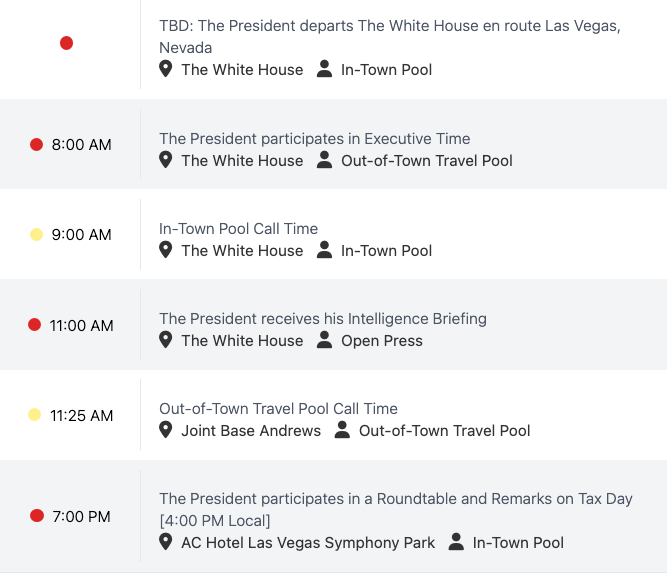The height and width of the screenshot is (576, 667).
Task: Click the yellow dot beside 11:25 AM
Action: pyautogui.click(x=34, y=415)
